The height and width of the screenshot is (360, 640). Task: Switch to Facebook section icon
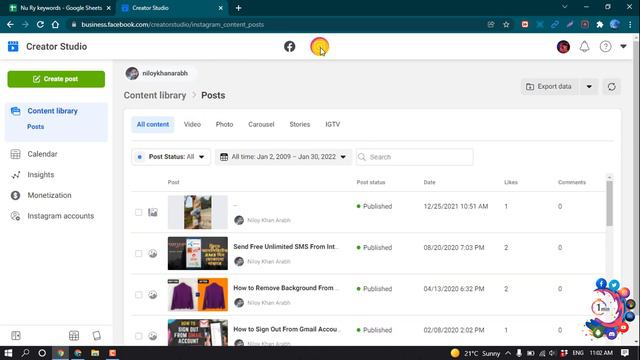[x=289, y=47]
